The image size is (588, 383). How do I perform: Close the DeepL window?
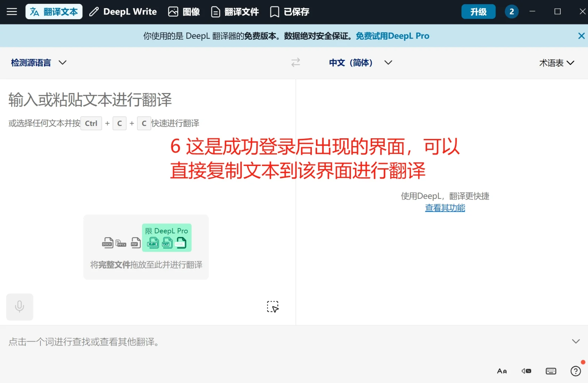point(582,12)
